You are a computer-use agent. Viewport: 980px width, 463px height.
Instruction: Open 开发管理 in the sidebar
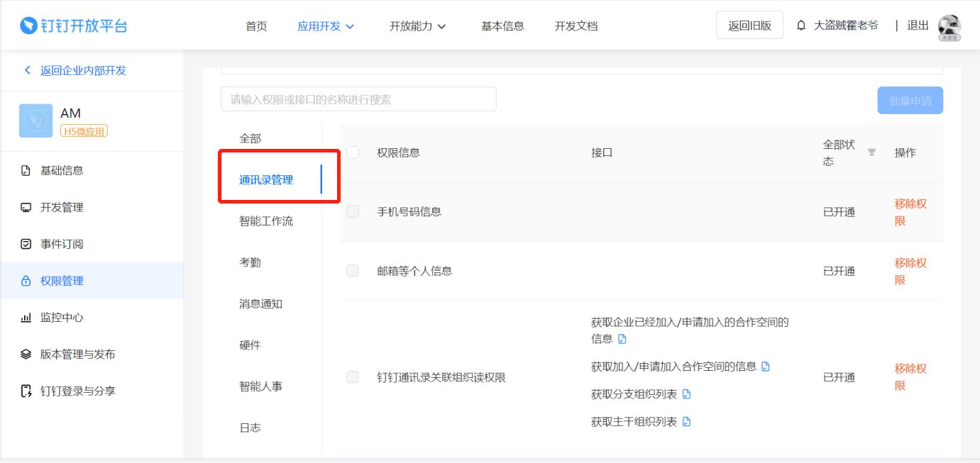(x=62, y=207)
